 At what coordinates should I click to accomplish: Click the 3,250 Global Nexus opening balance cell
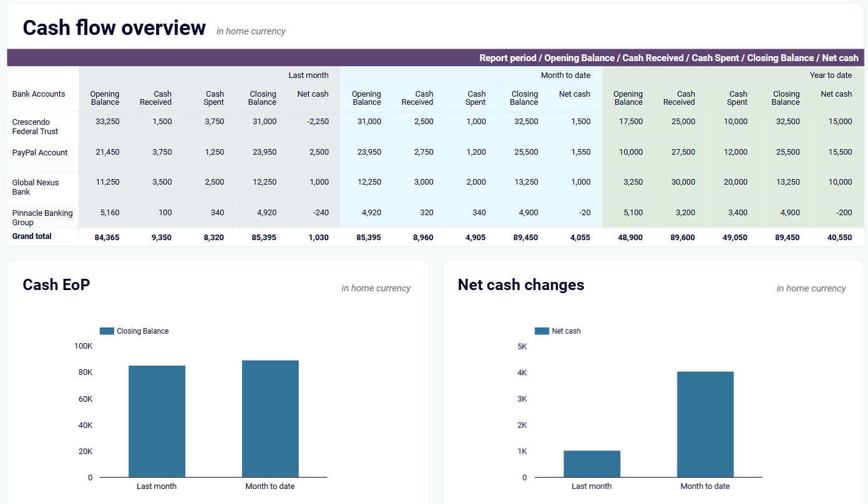[633, 182]
